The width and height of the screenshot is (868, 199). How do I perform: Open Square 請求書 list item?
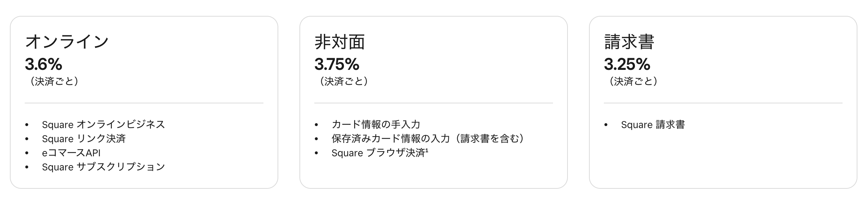(653, 125)
